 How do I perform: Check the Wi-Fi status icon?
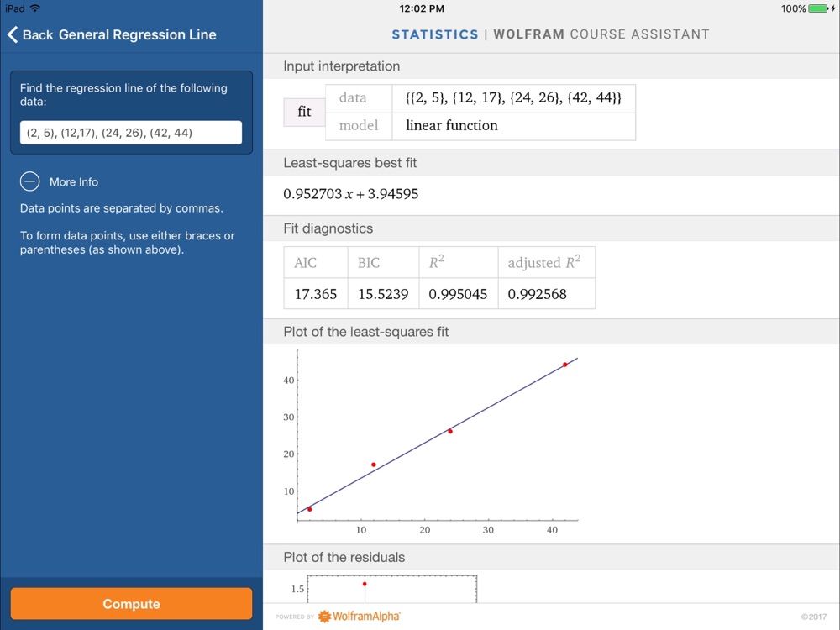pos(35,8)
